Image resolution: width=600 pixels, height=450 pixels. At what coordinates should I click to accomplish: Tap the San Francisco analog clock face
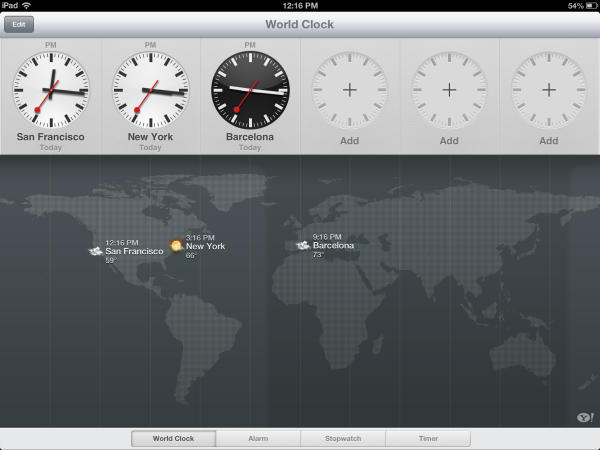click(x=50, y=90)
